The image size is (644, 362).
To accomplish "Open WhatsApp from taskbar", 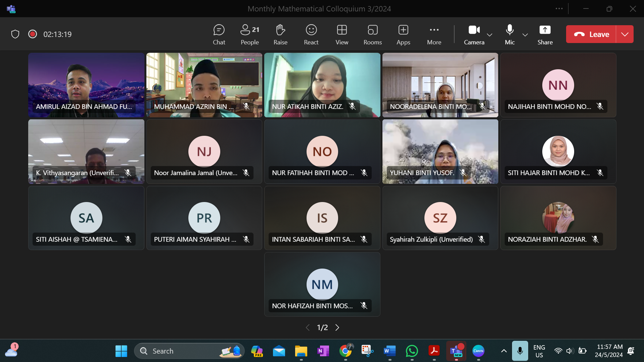I will (x=412, y=351).
